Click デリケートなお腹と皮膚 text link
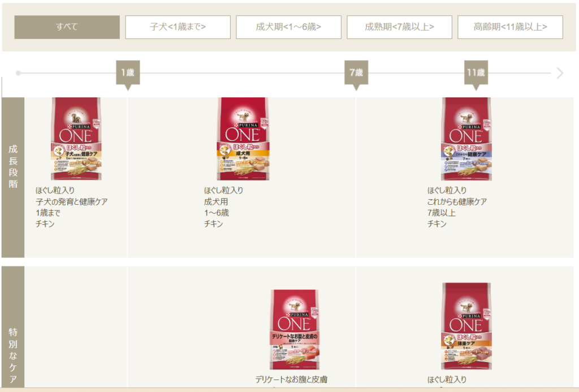 point(291,380)
